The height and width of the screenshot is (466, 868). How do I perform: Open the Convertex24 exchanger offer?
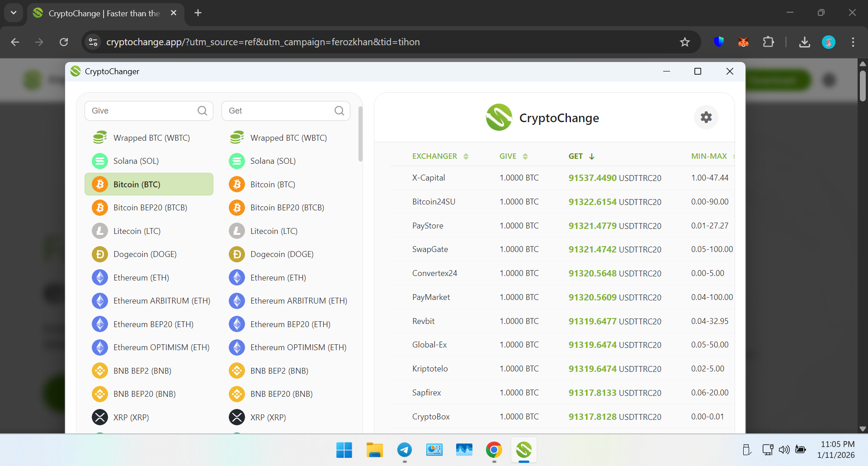[x=562, y=273]
